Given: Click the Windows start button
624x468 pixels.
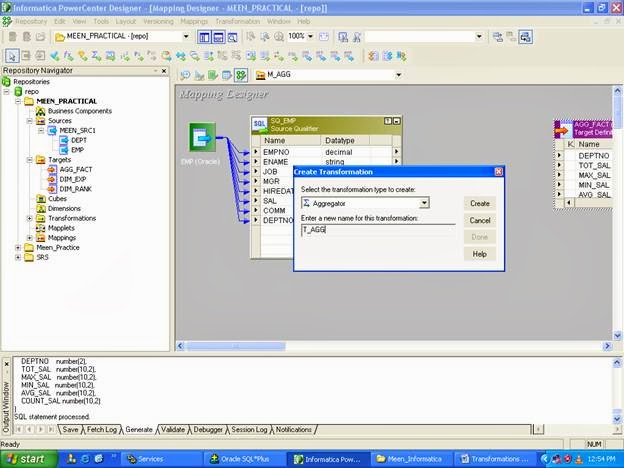Looking at the screenshot, I should [x=29, y=459].
